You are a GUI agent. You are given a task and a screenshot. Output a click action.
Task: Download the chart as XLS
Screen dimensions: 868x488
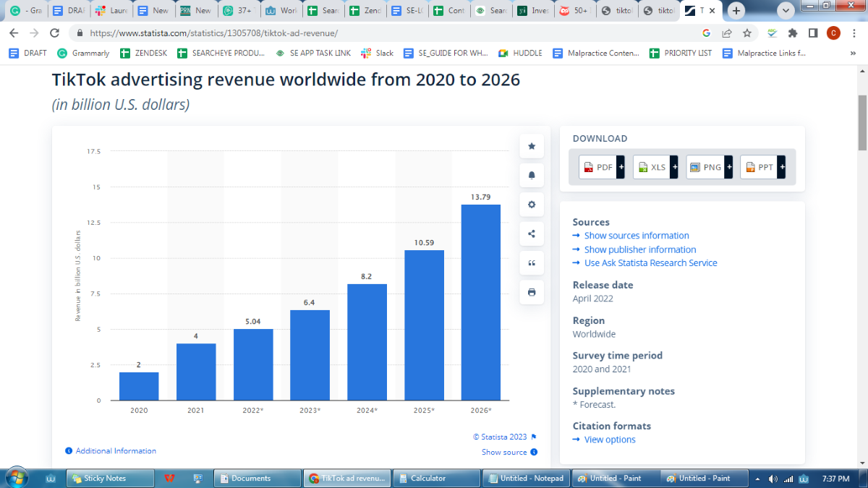(655, 167)
